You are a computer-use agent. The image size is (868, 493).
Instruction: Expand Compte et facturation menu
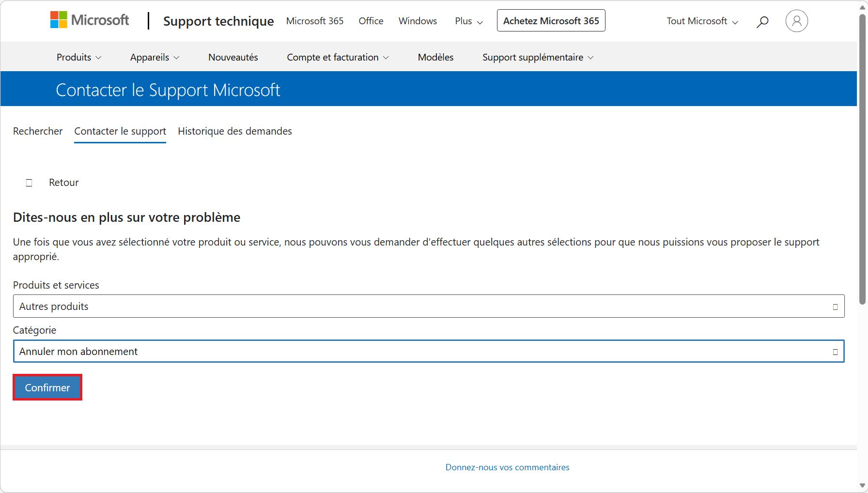click(338, 57)
